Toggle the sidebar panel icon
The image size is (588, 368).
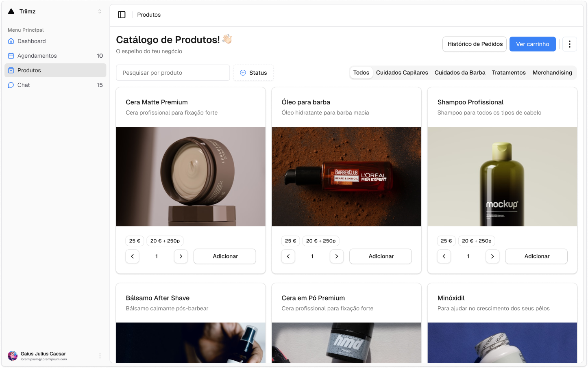click(x=122, y=15)
